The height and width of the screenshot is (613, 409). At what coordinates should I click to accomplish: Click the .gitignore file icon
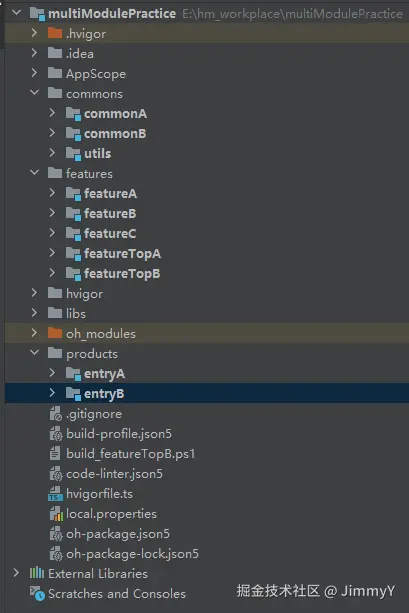tap(56, 414)
